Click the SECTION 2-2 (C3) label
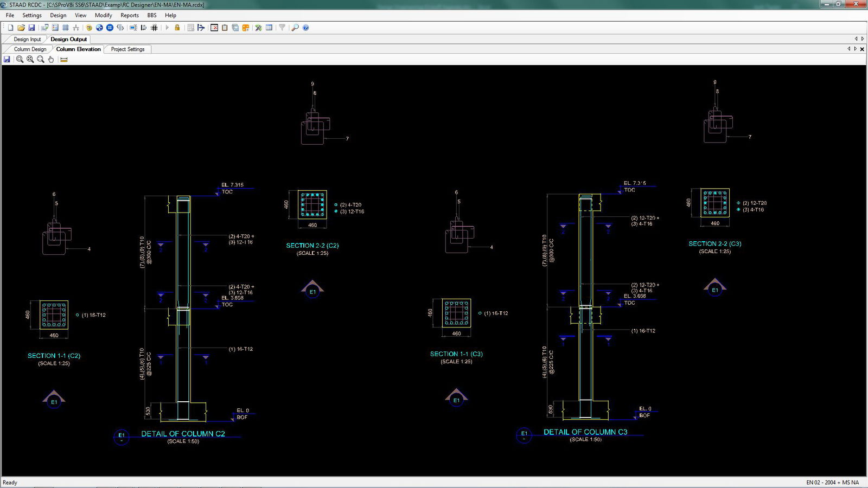The image size is (868, 488). [x=714, y=244]
